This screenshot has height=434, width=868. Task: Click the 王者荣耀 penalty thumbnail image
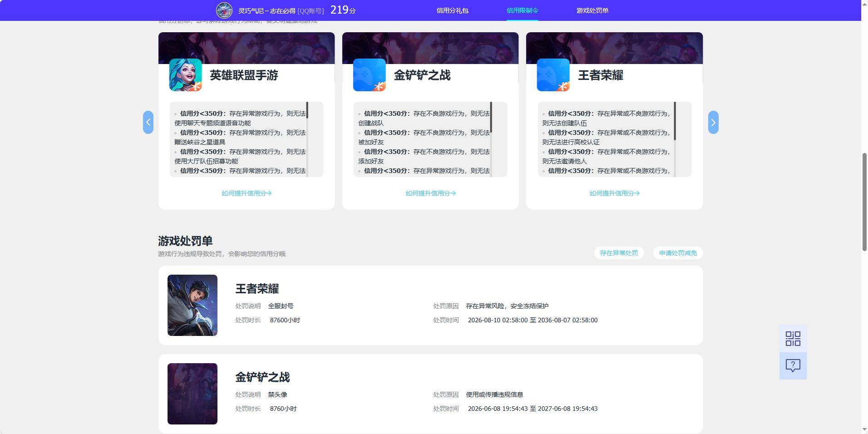click(192, 305)
